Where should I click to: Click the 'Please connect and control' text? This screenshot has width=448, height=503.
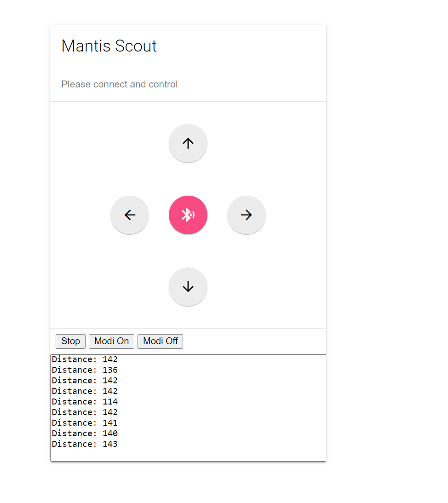(119, 84)
